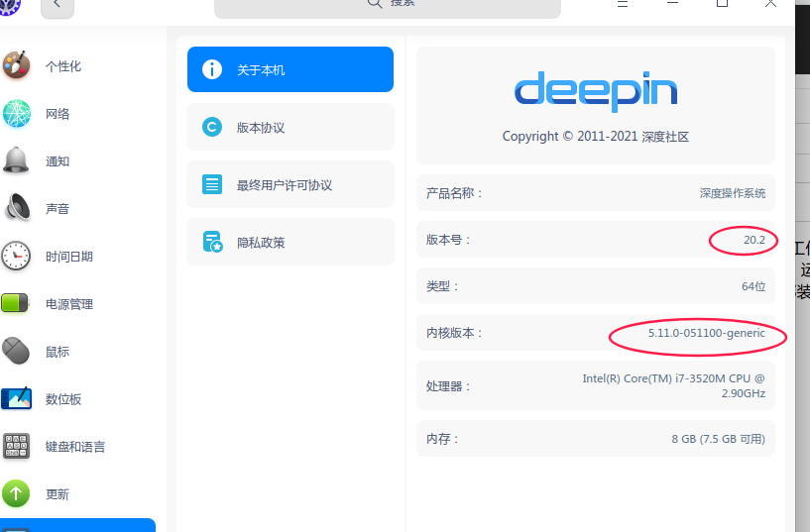The image size is (810, 532).
Task: Open the 版本协议 section
Action: (290, 127)
